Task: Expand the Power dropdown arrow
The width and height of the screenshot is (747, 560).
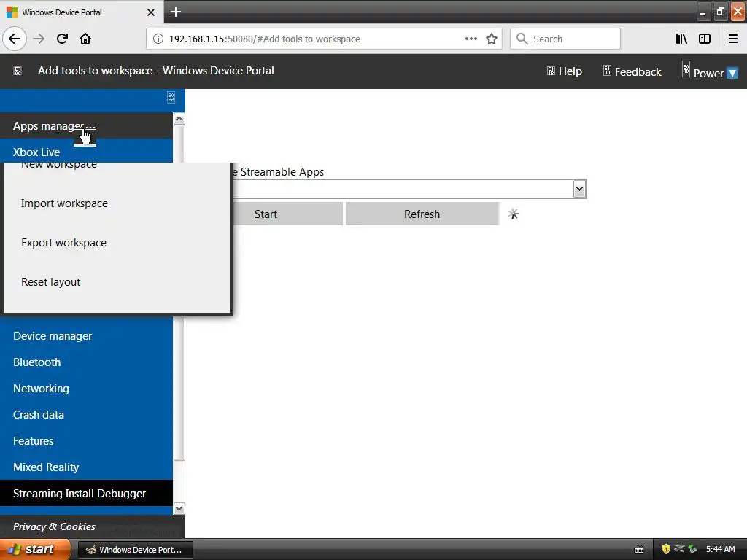Action: point(732,74)
